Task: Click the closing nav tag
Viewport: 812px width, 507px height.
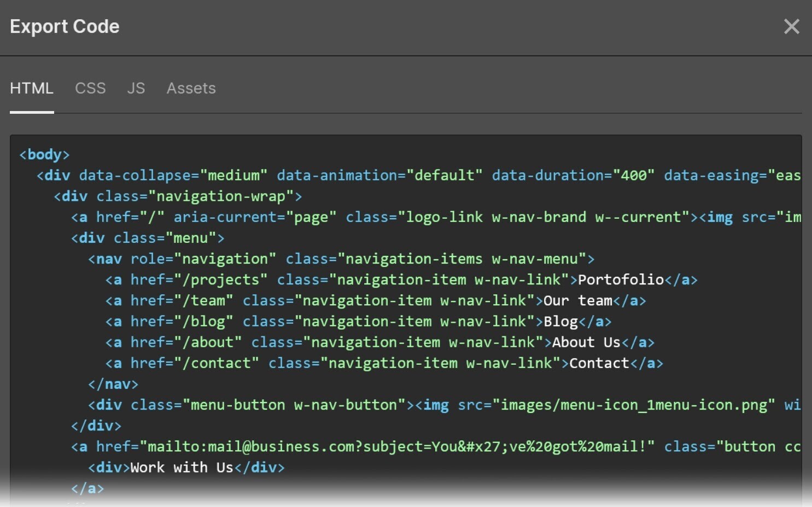Action: (x=113, y=383)
